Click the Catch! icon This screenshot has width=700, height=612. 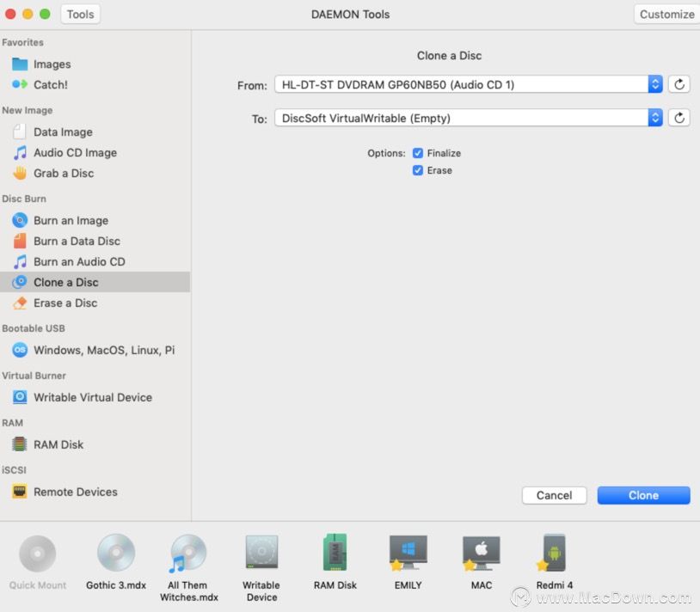[20, 84]
